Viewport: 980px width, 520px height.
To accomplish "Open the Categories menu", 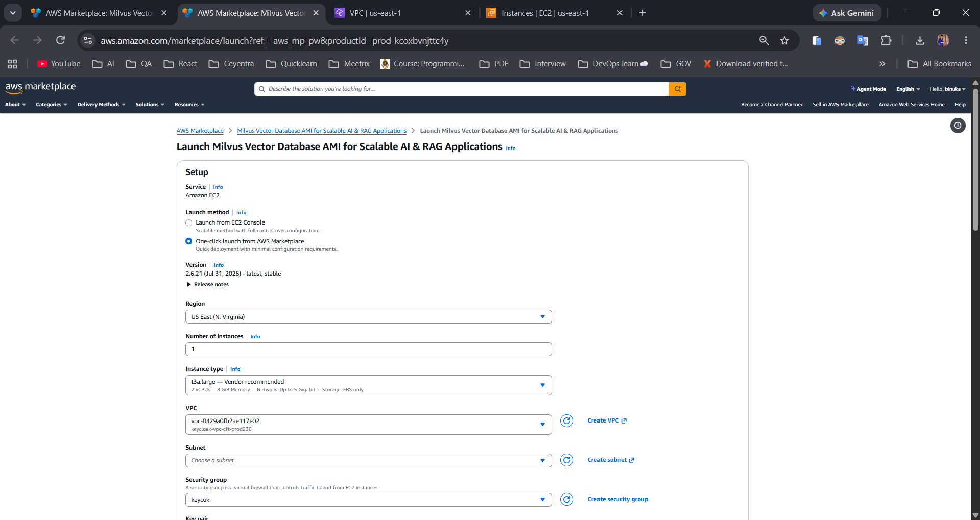I will tap(52, 105).
